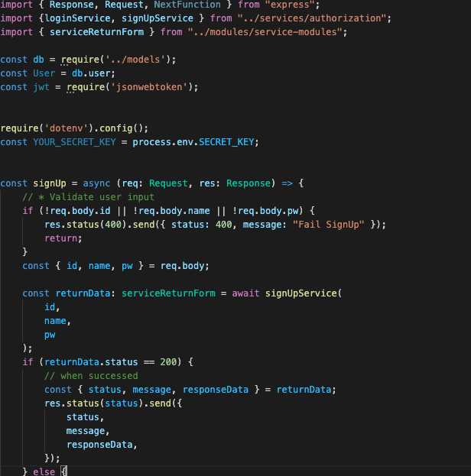Click the '../models' require path
This screenshot has width=471, height=476.
[x=135, y=60]
